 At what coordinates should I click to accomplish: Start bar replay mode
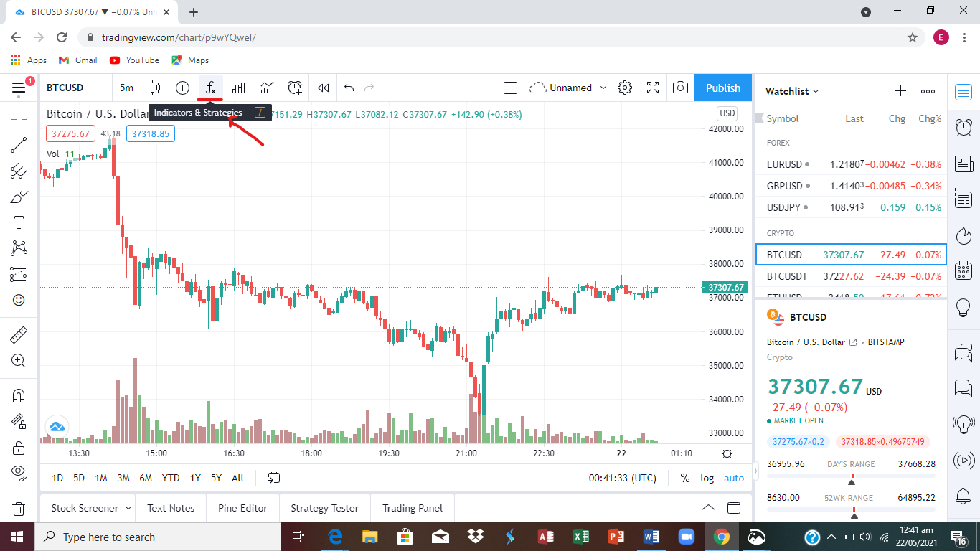(x=323, y=88)
